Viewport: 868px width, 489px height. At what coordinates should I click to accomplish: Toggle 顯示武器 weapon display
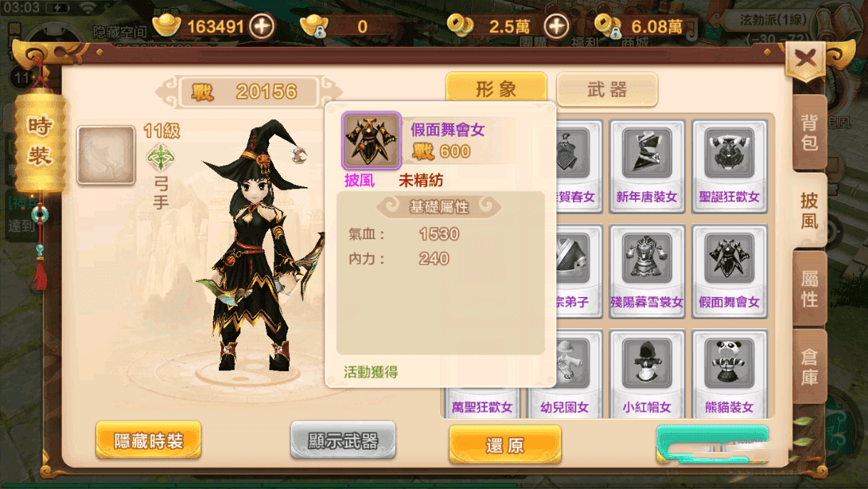coord(343,440)
